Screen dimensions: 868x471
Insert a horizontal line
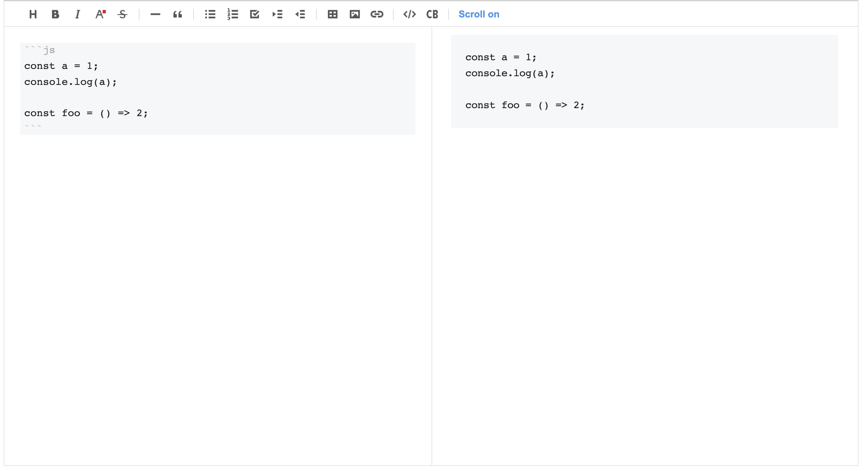point(155,15)
